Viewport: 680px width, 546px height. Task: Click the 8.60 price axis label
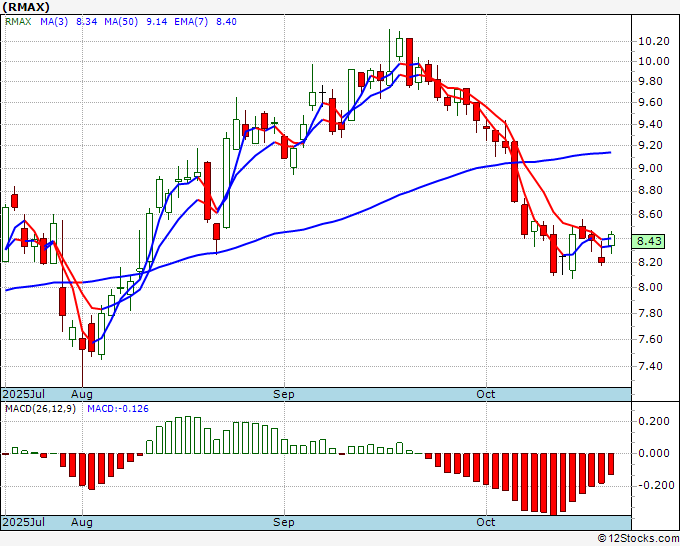click(651, 214)
